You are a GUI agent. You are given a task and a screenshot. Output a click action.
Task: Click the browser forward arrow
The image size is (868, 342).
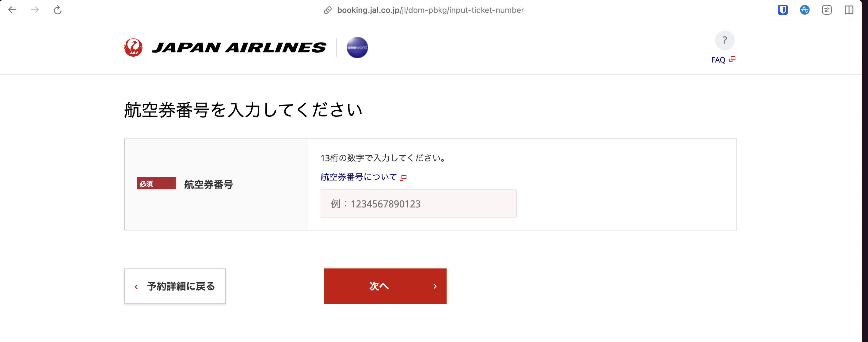(35, 10)
